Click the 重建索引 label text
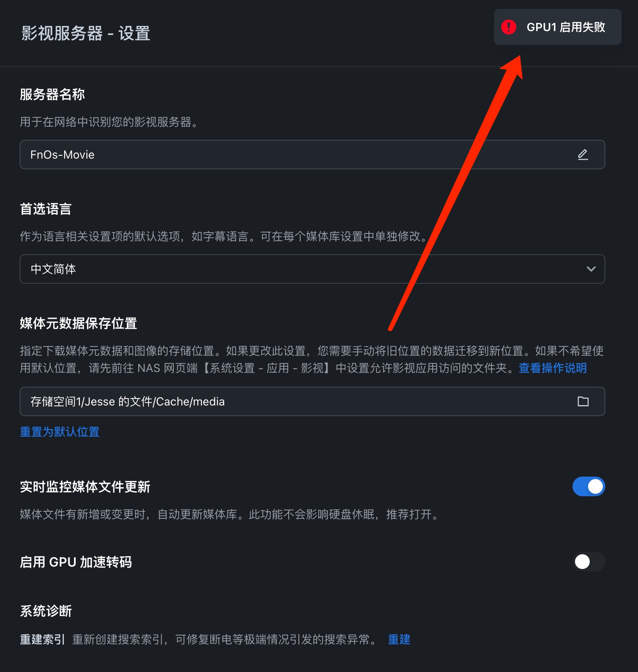 (x=43, y=639)
